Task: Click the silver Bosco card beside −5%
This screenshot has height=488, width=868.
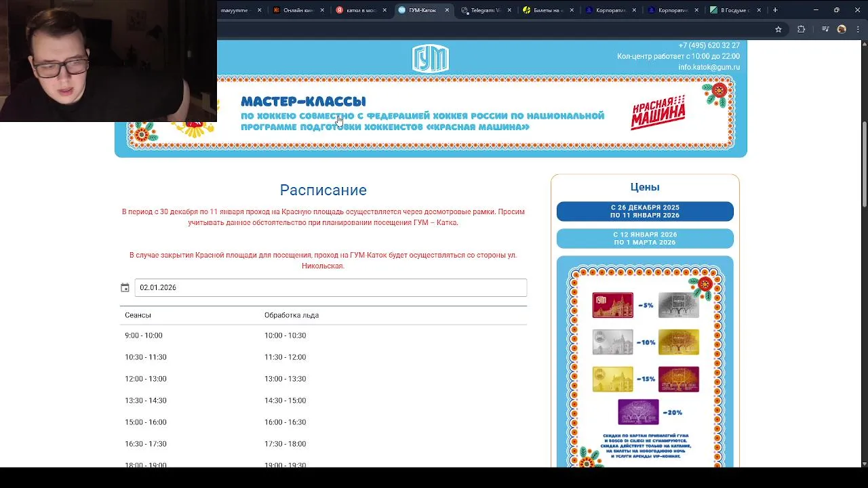Action: click(679, 306)
